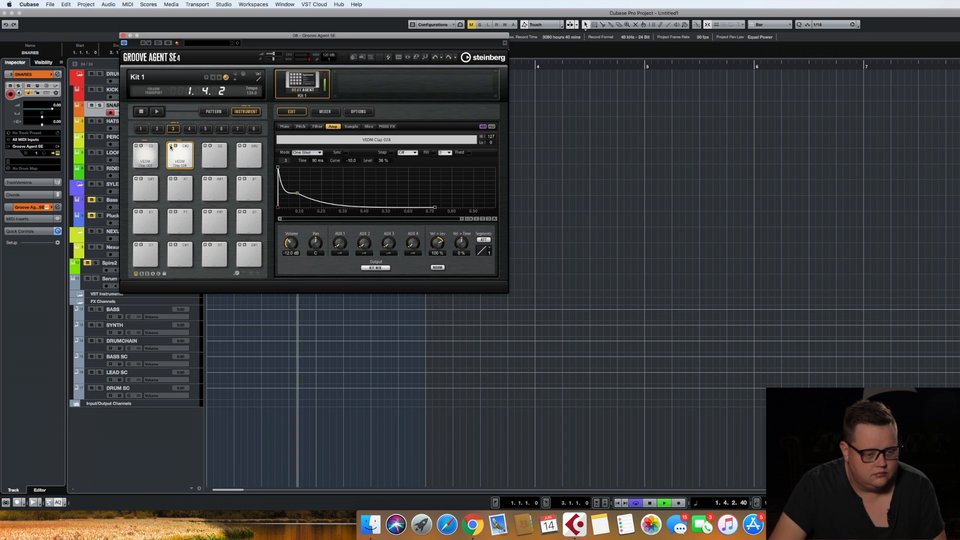Open the Edit page in Groove Agent
This screenshot has width=960, height=540.
click(291, 111)
